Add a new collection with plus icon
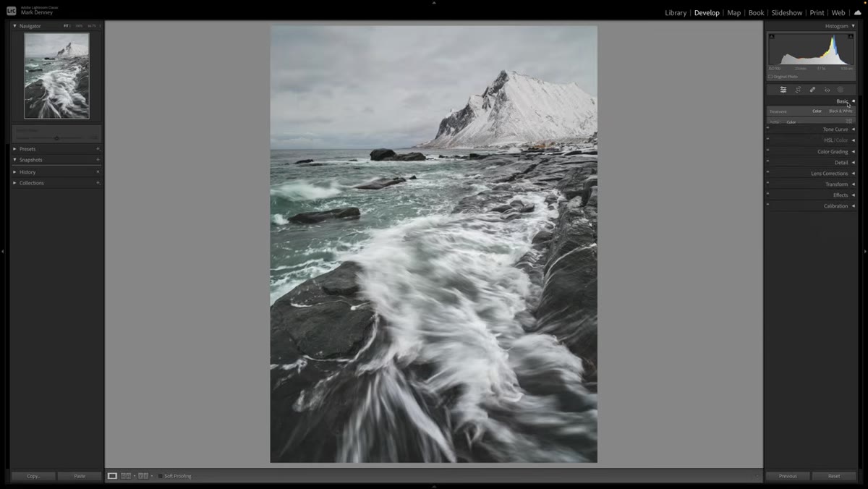 (x=98, y=183)
